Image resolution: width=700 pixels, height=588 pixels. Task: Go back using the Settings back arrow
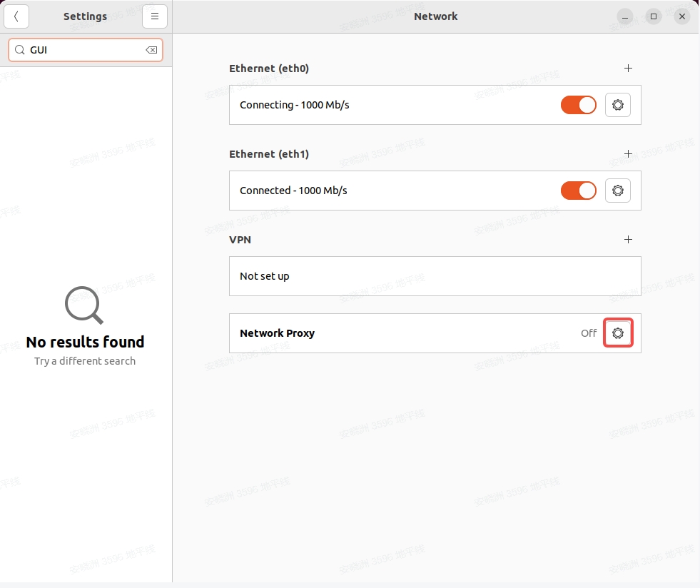16,16
